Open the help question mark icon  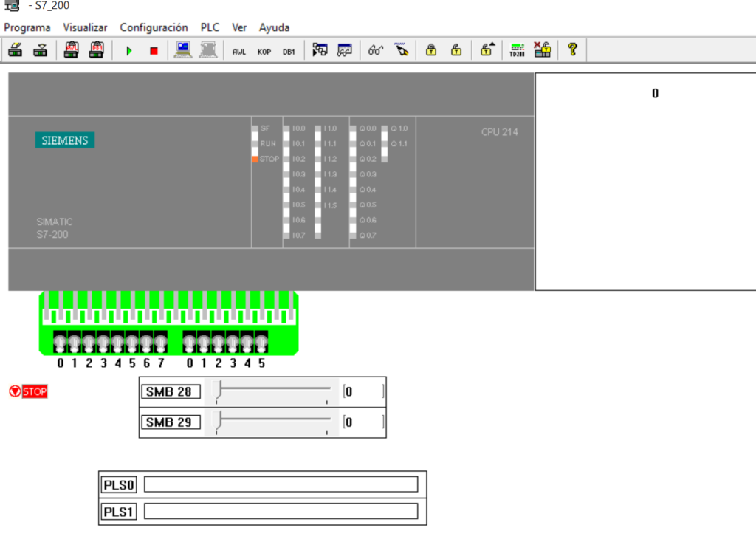571,50
